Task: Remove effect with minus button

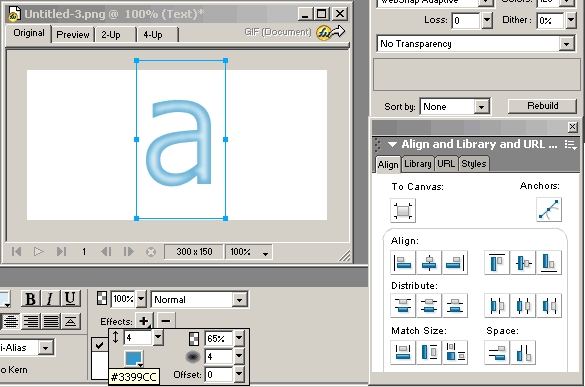Action: 166,321
